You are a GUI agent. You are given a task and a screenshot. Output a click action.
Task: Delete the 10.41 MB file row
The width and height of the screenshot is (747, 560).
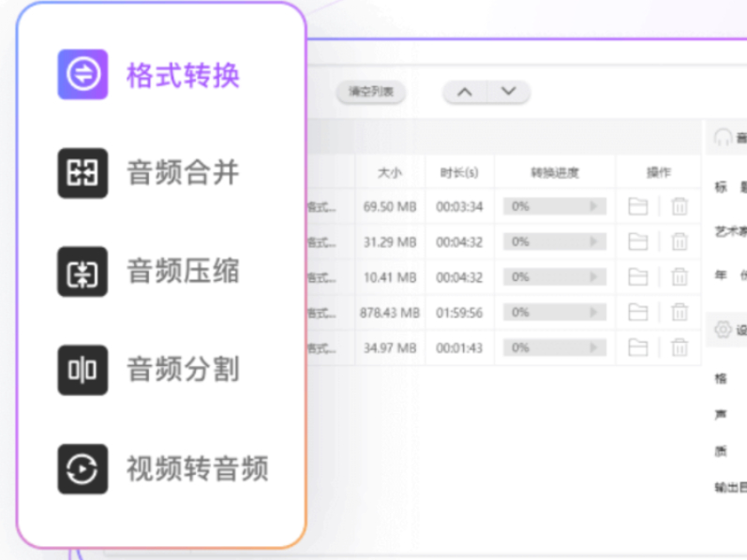coord(680,277)
